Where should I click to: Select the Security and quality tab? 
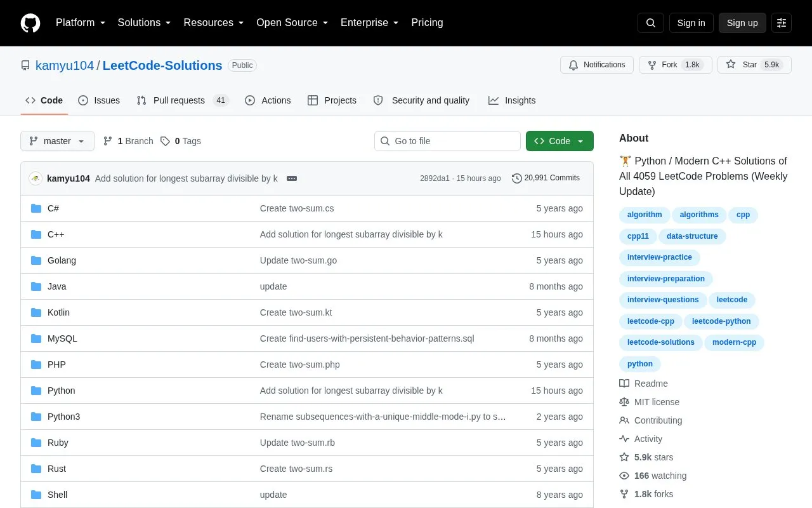click(422, 100)
